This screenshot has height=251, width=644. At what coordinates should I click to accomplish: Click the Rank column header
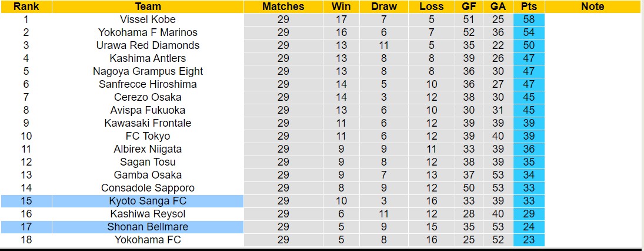pos(26,6)
